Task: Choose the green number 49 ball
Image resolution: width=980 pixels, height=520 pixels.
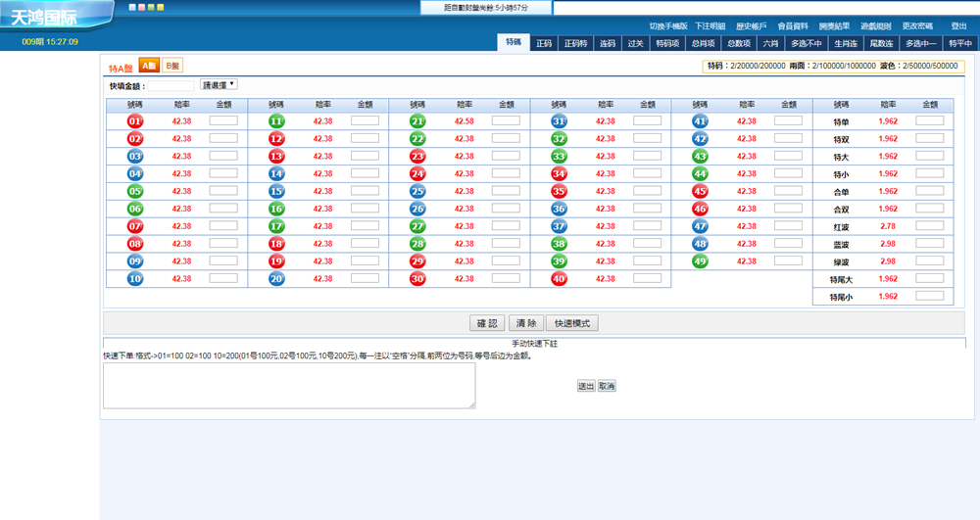Action: coord(700,261)
